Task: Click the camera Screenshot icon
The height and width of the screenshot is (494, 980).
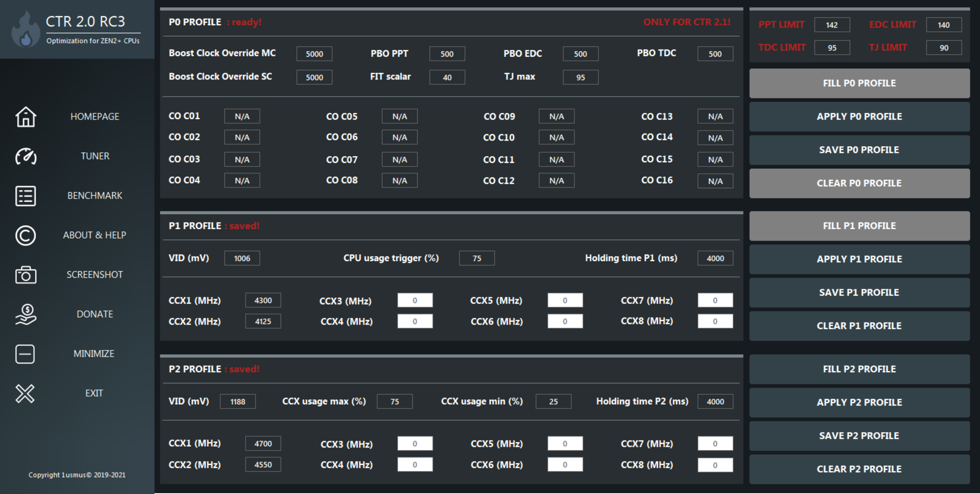Action: [26, 275]
